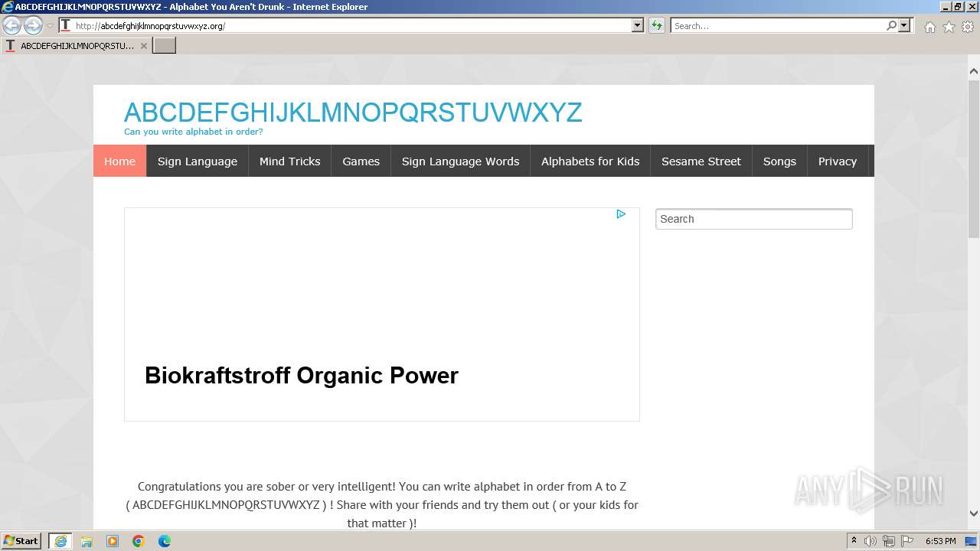Refresh the page with the refresh icon
Image resolution: width=980 pixels, height=551 pixels.
coord(656,25)
